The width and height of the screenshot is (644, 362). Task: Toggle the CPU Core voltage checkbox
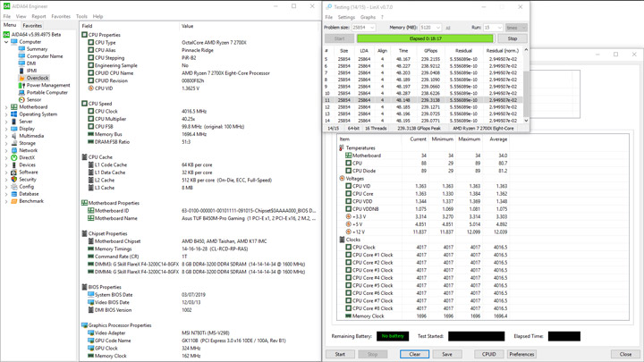(348, 194)
